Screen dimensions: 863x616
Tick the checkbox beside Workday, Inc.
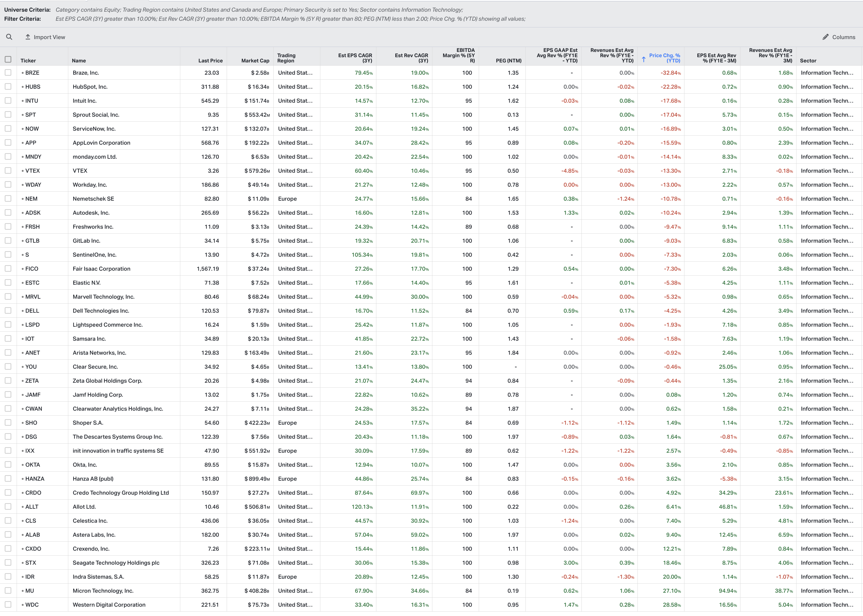pyautogui.click(x=8, y=185)
